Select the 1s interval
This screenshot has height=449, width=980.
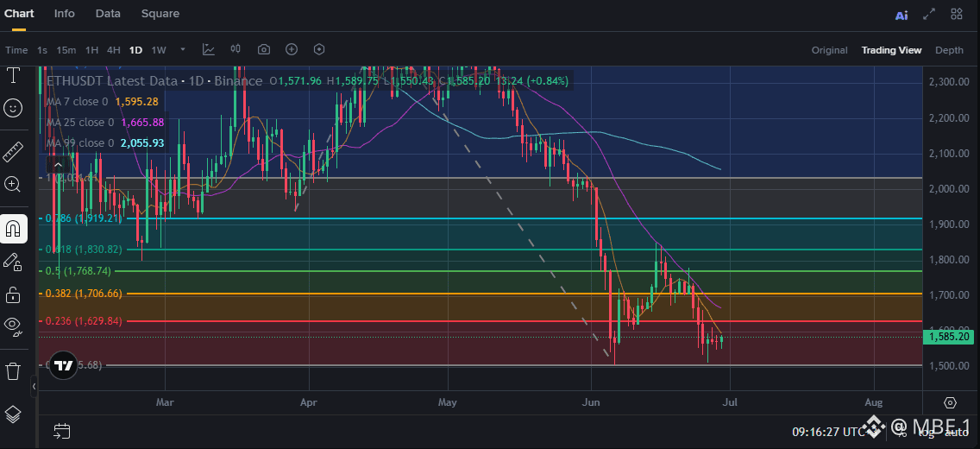[x=42, y=50]
